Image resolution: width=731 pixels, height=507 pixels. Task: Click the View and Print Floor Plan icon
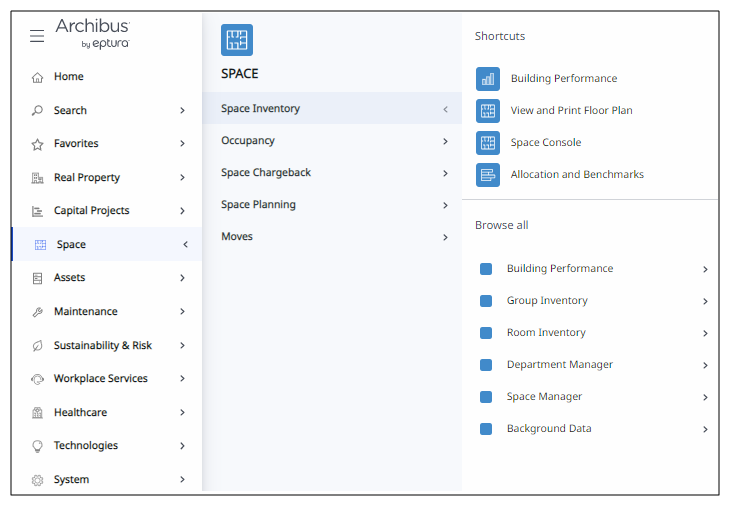[x=488, y=111]
